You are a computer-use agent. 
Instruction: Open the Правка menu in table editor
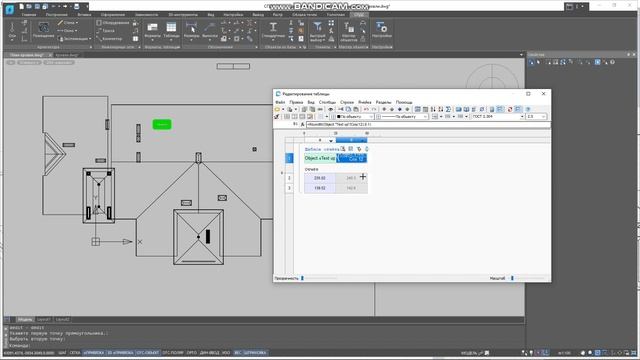click(x=296, y=102)
